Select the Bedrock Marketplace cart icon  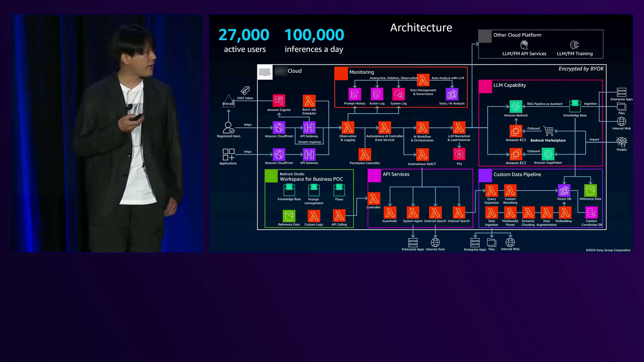(x=548, y=131)
